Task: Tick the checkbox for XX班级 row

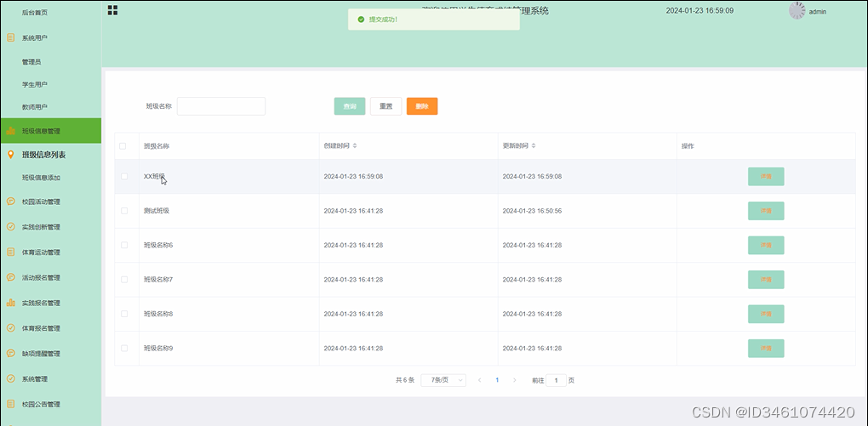Action: [x=124, y=177]
